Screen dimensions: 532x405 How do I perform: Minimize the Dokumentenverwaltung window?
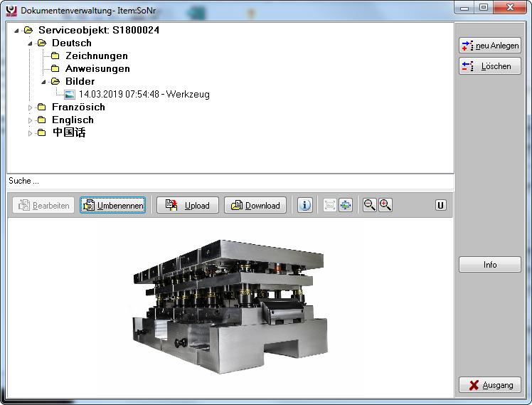pyautogui.click(x=465, y=7)
